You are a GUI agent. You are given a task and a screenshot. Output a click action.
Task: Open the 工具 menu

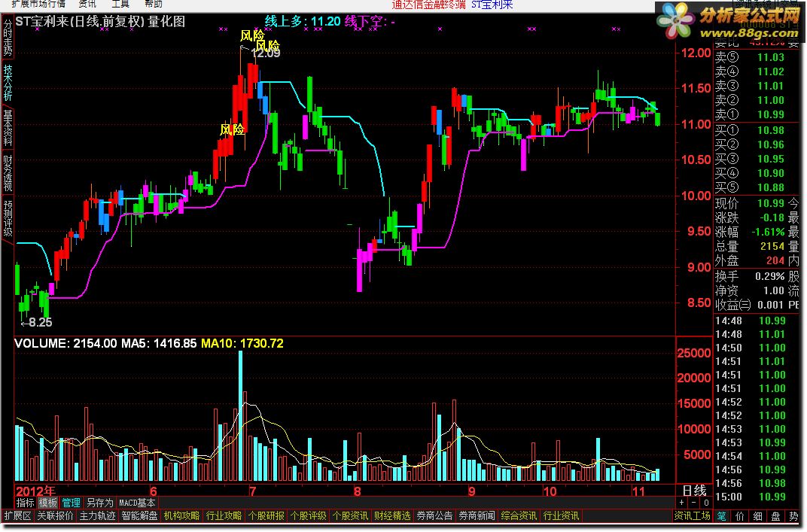pyautogui.click(x=120, y=4)
